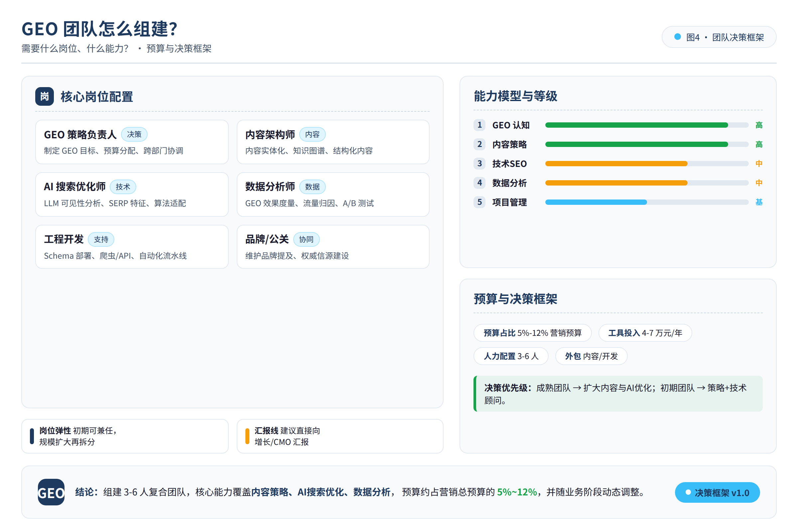This screenshot has height=532, width=798.
Task: Click number badge 1 beside GEO 认知
Action: coord(479,125)
